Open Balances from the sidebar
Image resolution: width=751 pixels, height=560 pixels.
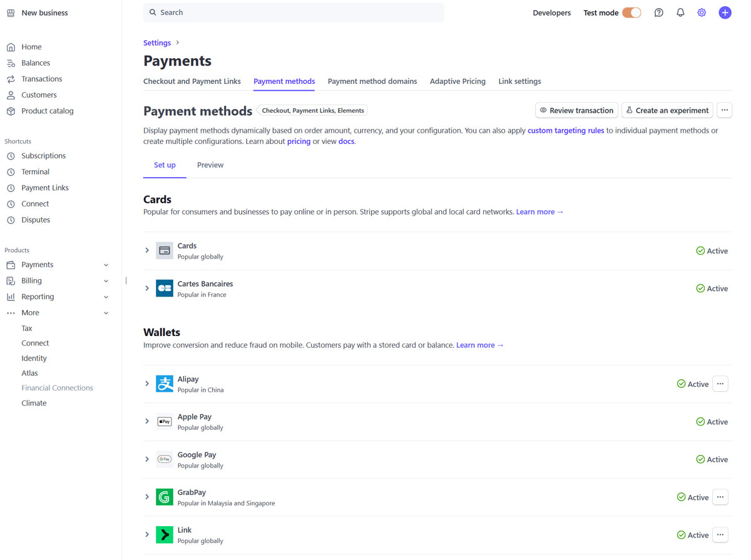(x=36, y=63)
